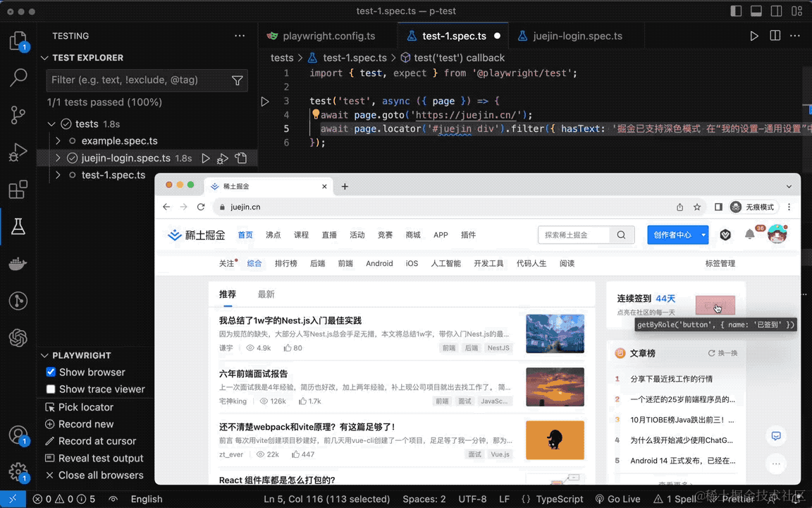This screenshot has height=508, width=812.
Task: Select the Testing flask icon in activity bar
Action: point(18,226)
